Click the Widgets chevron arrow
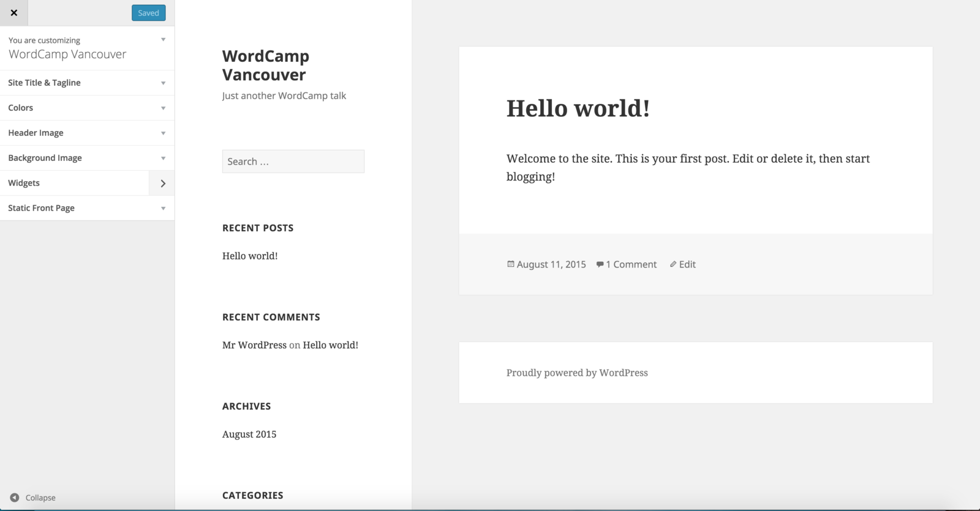980x511 pixels. pyautogui.click(x=162, y=183)
